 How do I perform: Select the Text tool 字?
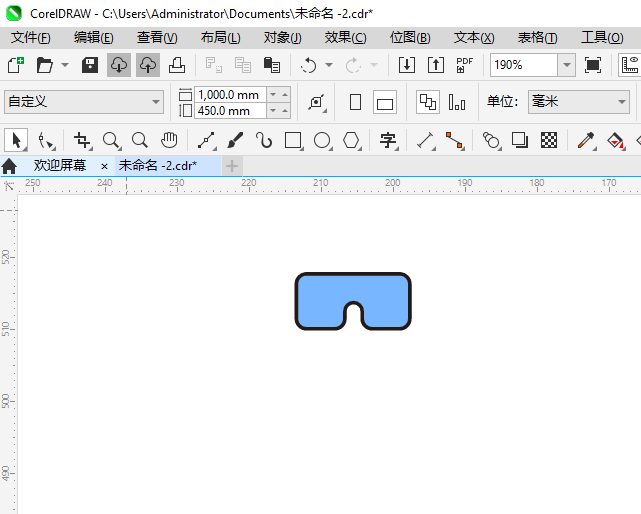tap(388, 141)
